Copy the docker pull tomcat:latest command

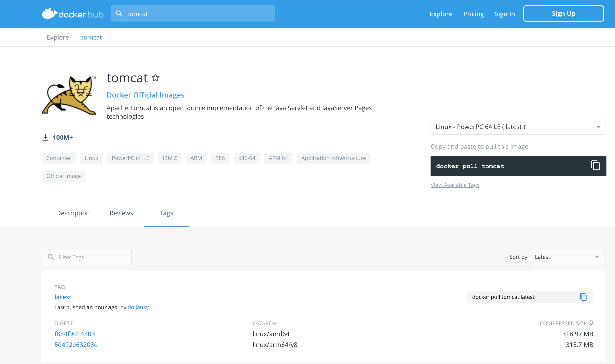coord(583,297)
